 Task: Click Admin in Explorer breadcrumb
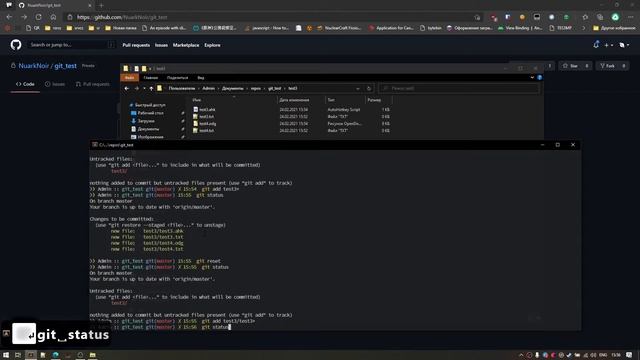(208, 88)
